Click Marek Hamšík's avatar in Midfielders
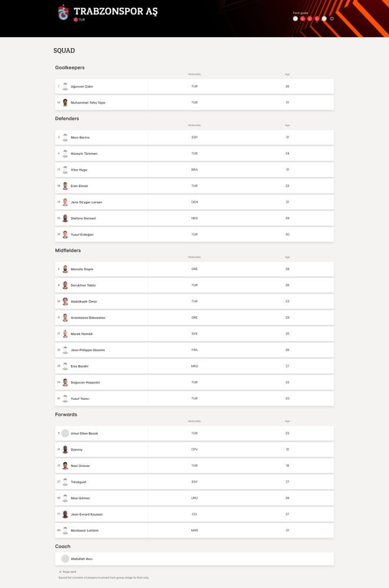The image size is (389, 588). (x=65, y=333)
